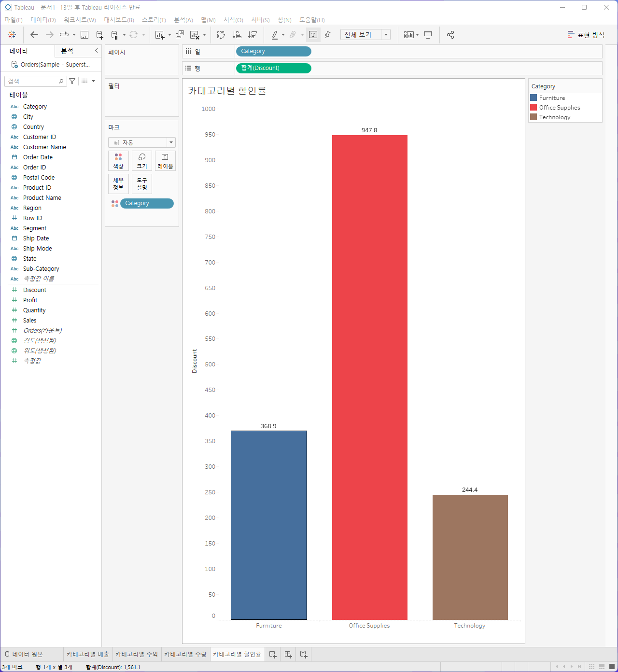Switch to 카테고리별 수익 sheet tab

(x=137, y=654)
